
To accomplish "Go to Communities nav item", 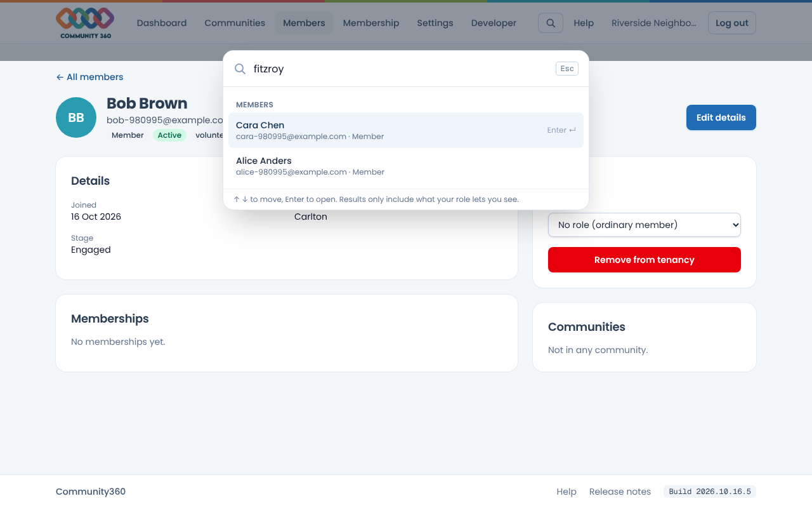I will 235,23.
